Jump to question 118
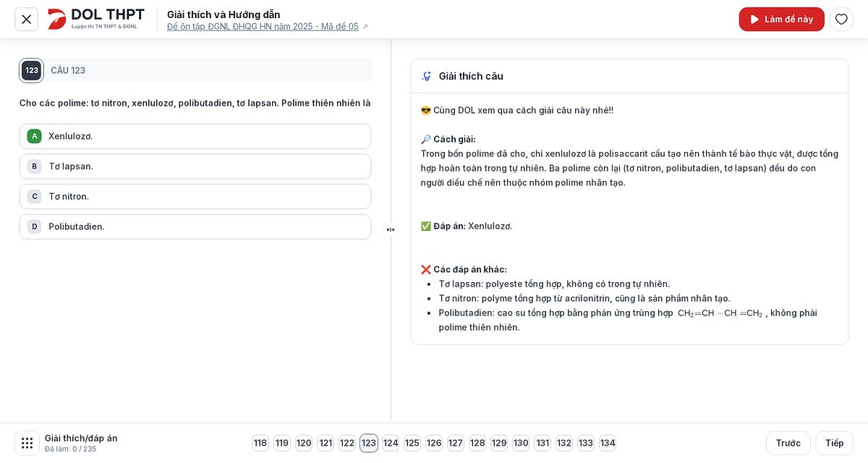The image size is (868, 463). coord(260,443)
